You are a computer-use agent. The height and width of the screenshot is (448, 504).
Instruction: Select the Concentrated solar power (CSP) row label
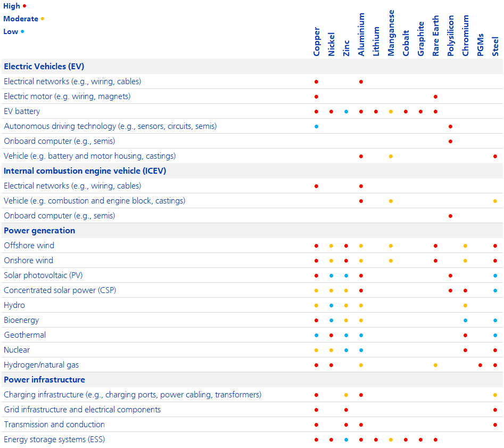[60, 290]
